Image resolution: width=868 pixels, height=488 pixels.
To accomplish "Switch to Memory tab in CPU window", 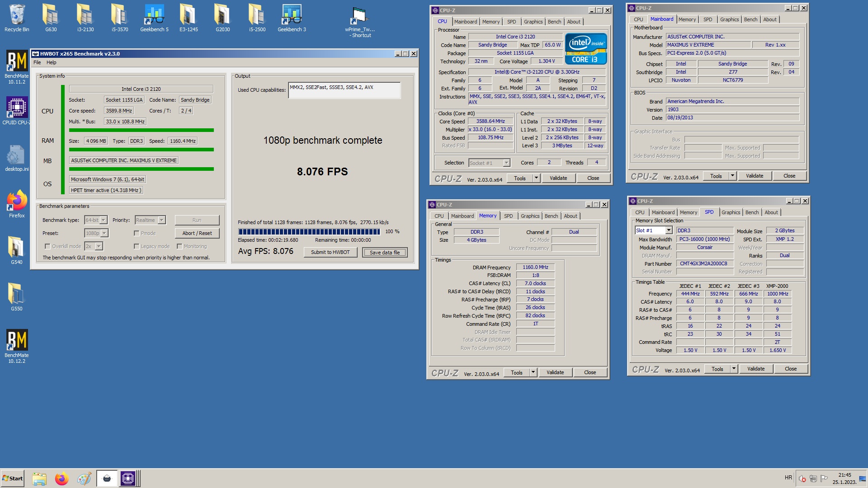I will (x=491, y=22).
